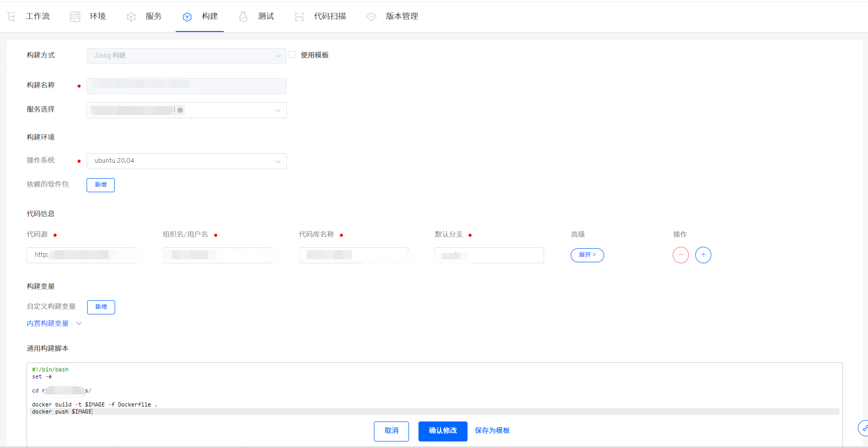Select the 构建 tab
868x448 pixels.
click(210, 17)
